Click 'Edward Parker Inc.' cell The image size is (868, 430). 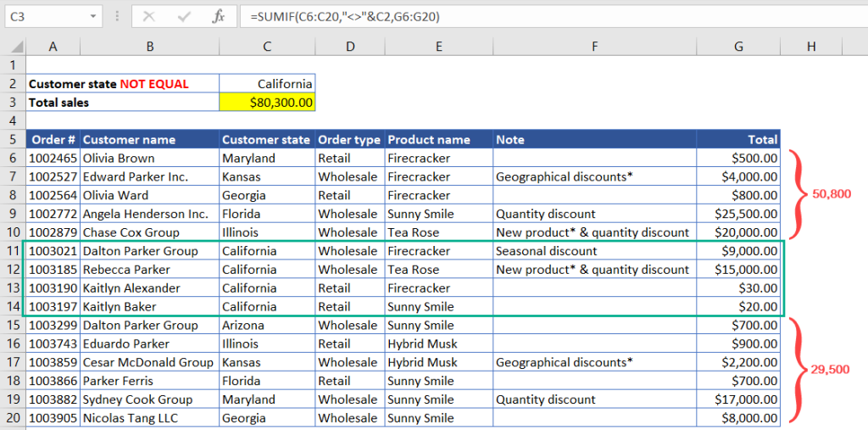(x=149, y=176)
